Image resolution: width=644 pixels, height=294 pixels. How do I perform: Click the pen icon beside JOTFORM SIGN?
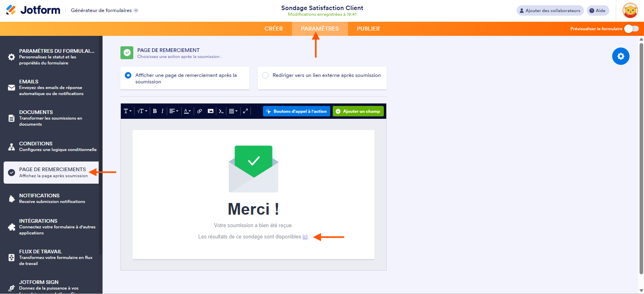12,288
